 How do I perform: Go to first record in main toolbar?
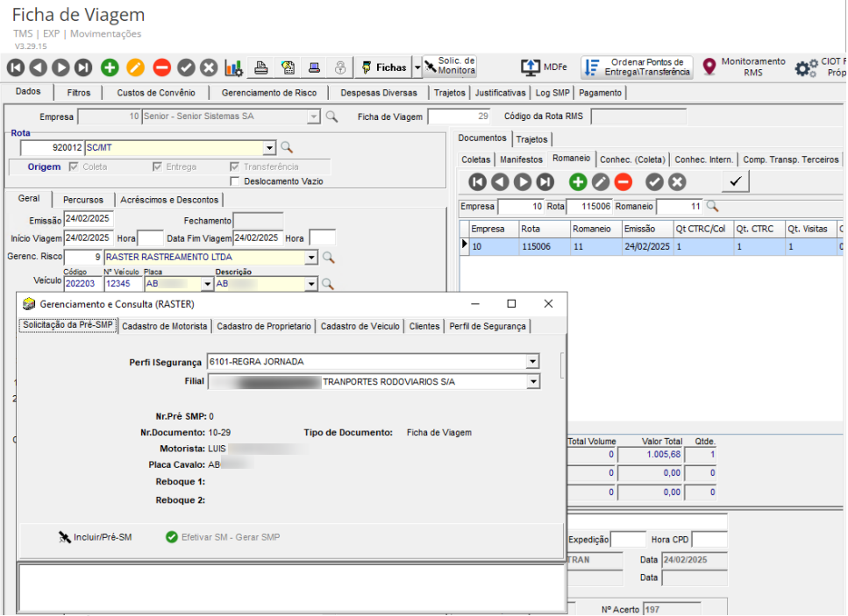coord(16,67)
